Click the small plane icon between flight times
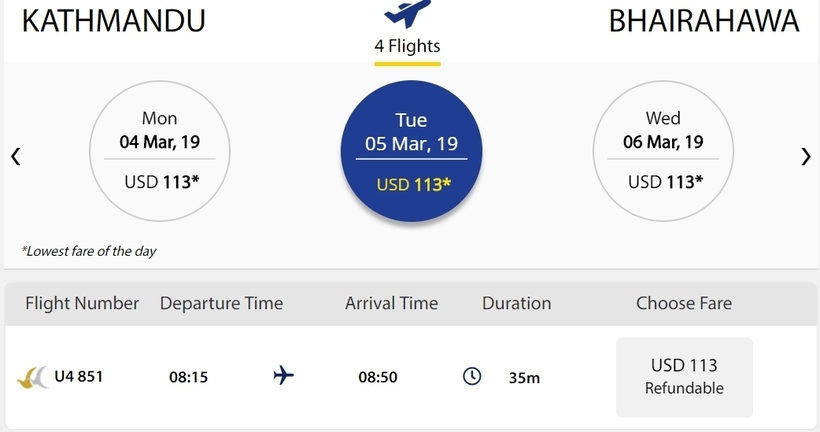Image resolution: width=820 pixels, height=432 pixels. [283, 375]
